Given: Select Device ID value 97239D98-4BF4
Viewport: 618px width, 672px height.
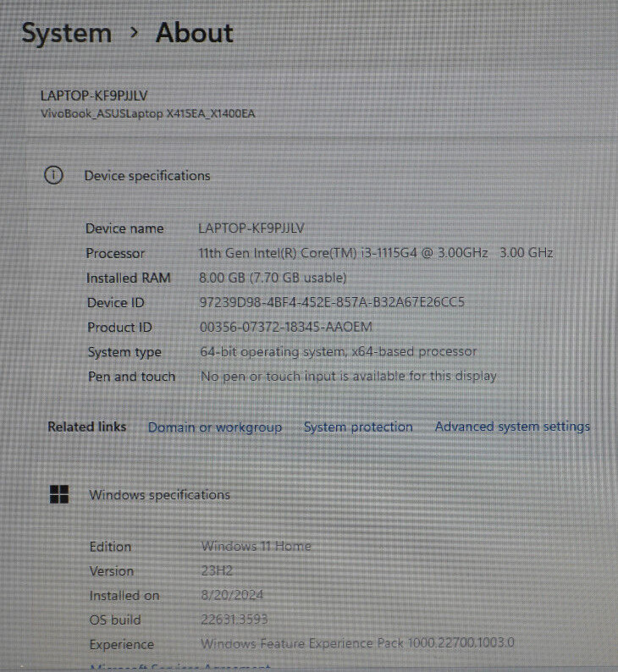Looking at the screenshot, I should (332, 302).
